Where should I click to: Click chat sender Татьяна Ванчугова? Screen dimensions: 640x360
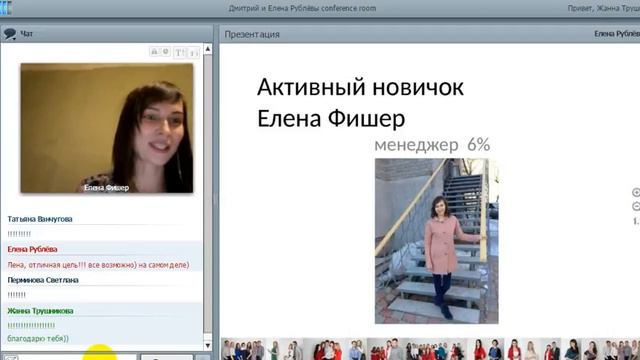point(40,219)
